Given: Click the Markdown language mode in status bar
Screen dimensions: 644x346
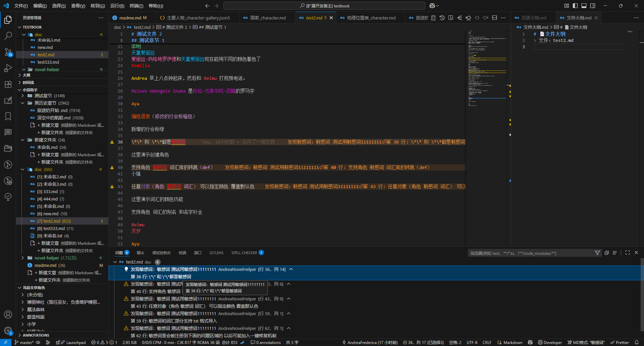Looking at the screenshot, I should (510, 342).
